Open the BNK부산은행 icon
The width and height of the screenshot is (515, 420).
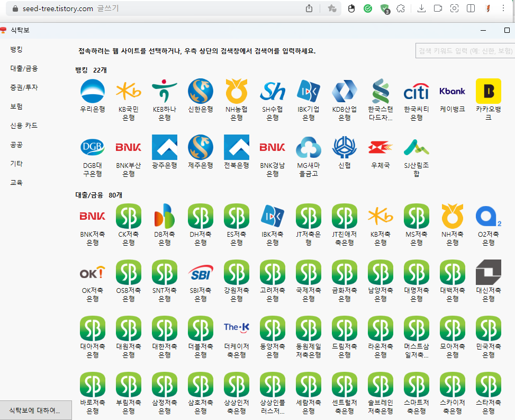point(129,147)
